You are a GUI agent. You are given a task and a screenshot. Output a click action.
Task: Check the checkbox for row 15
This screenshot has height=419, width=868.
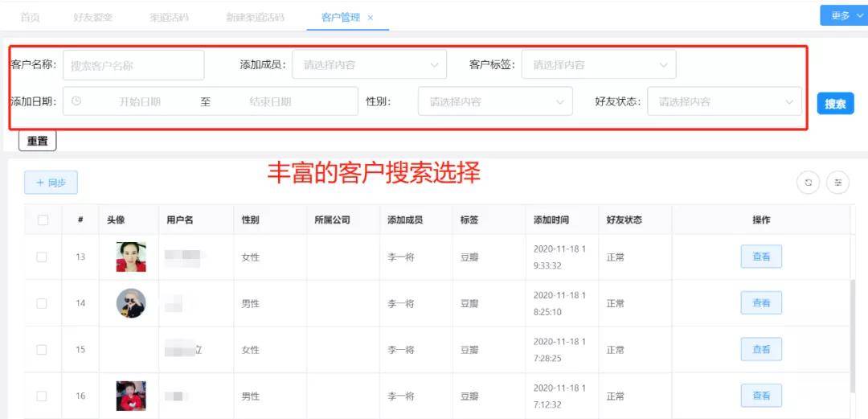pyautogui.click(x=42, y=350)
